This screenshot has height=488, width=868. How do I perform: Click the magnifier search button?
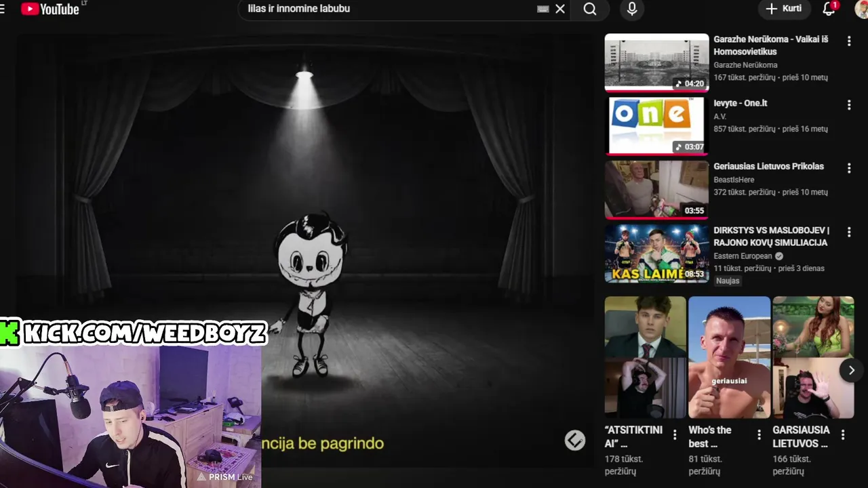pos(590,9)
